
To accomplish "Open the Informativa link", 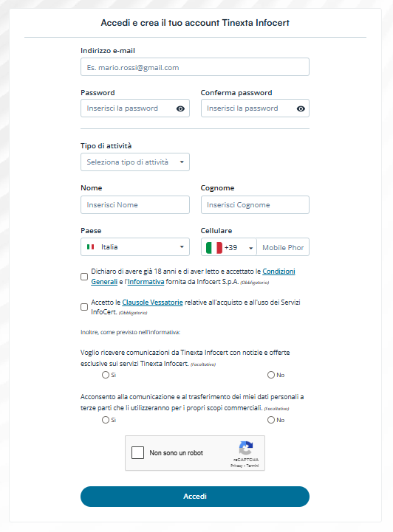I will (x=146, y=282).
